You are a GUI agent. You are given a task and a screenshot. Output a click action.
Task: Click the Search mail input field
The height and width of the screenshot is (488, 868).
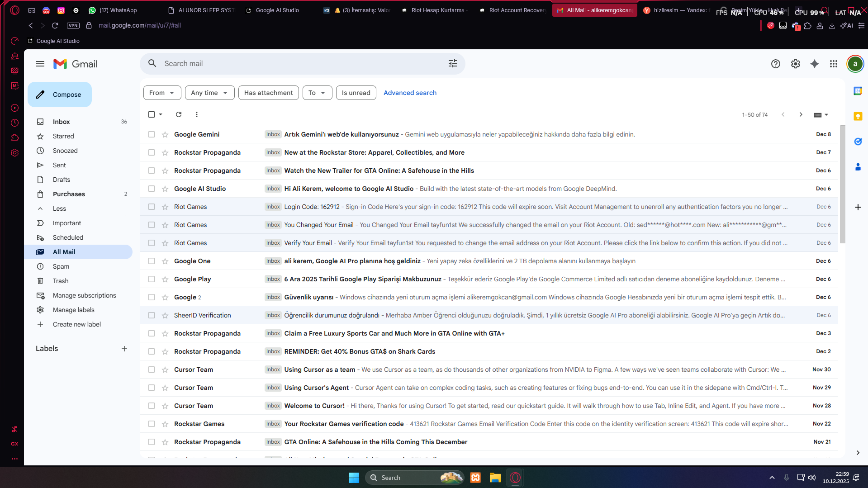click(302, 64)
